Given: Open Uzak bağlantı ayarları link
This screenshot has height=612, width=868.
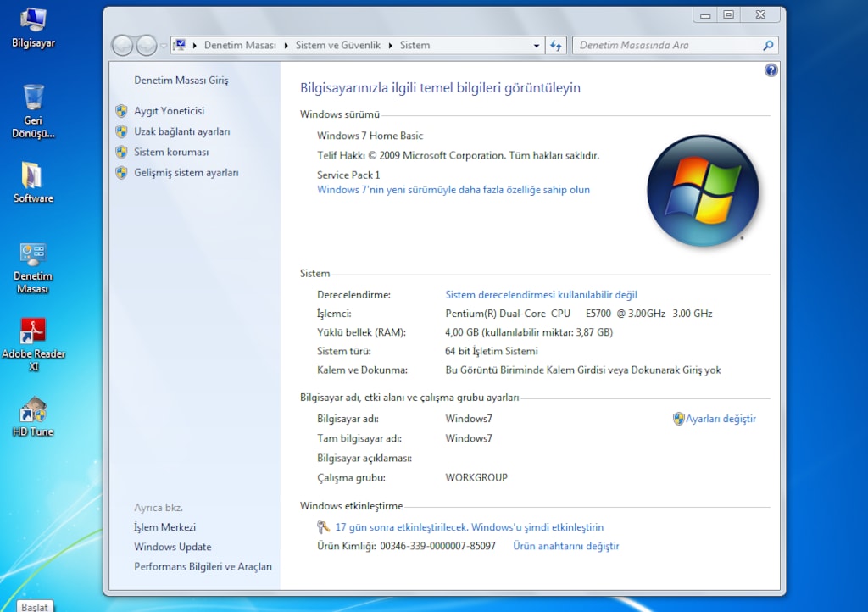Looking at the screenshot, I should pos(181,131).
